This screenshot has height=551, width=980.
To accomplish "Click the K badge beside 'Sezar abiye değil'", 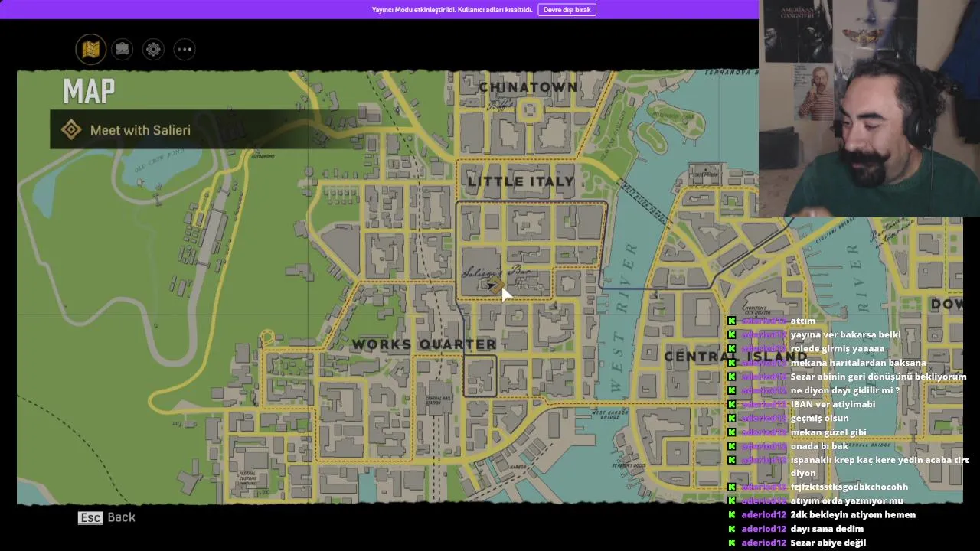I will click(x=731, y=543).
